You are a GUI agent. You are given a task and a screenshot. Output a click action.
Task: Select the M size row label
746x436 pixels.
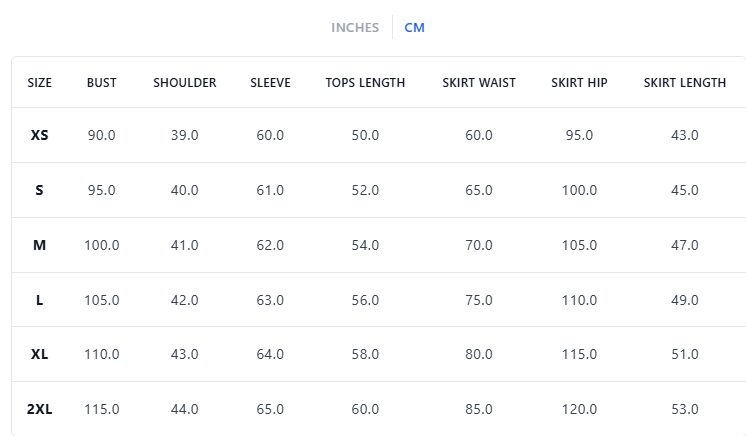click(x=40, y=245)
